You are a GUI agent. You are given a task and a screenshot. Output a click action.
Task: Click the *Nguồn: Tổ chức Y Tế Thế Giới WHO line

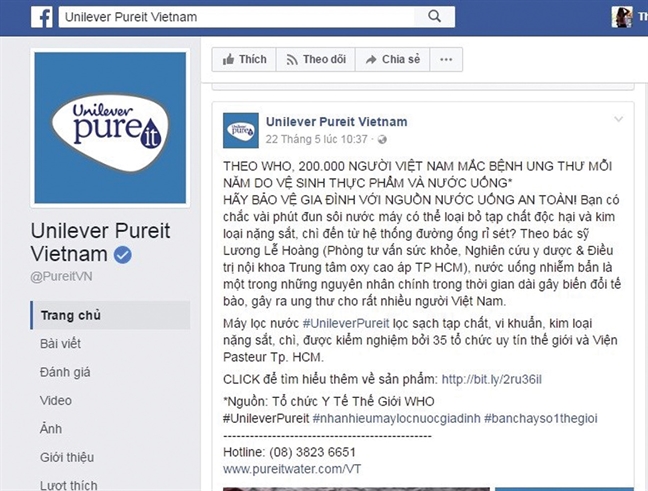coord(329,401)
